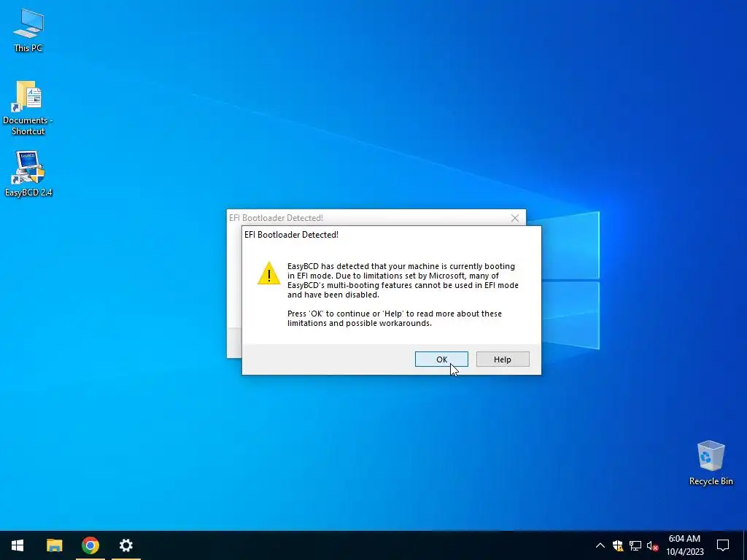Select the Documents - Shortcut desktop icon

pyautogui.click(x=28, y=108)
